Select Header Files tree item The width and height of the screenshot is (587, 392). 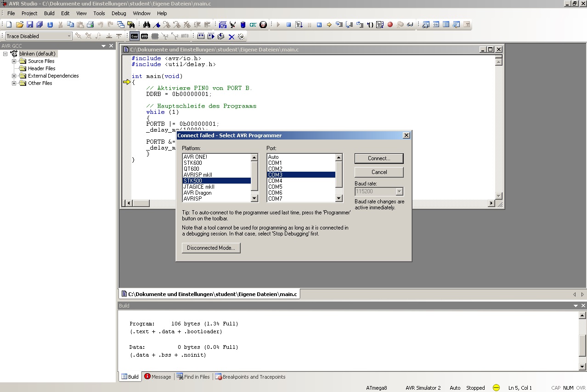(41, 68)
